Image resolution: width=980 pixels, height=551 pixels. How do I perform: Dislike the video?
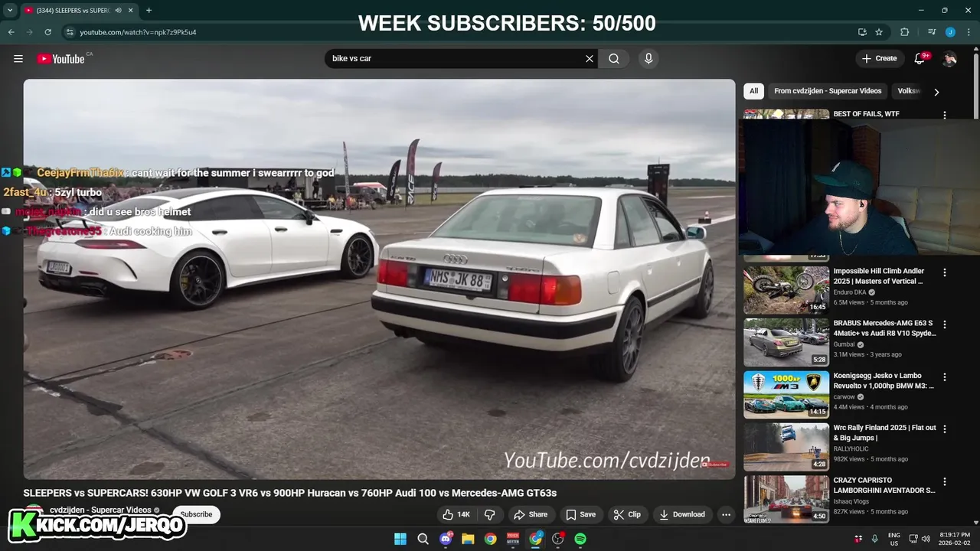490,514
